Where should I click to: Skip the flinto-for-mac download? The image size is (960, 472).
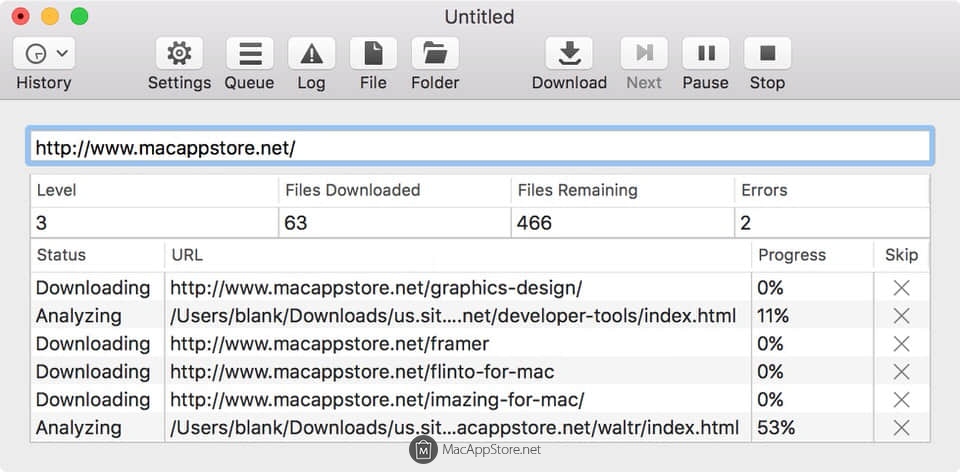coord(901,372)
